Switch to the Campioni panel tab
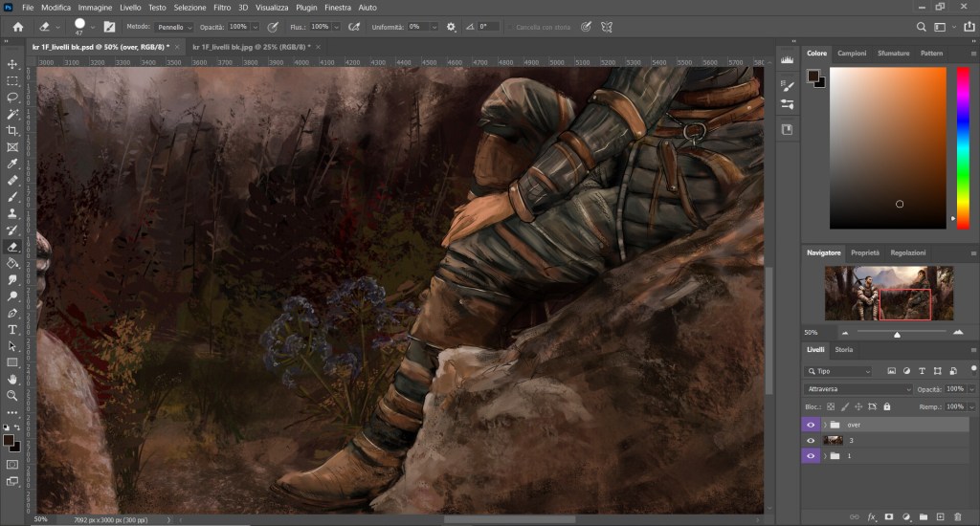Viewport: 980px width, 526px height. [x=851, y=54]
